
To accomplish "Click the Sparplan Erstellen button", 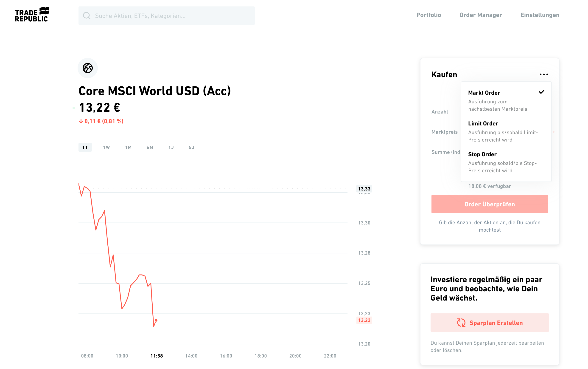I will tap(490, 323).
